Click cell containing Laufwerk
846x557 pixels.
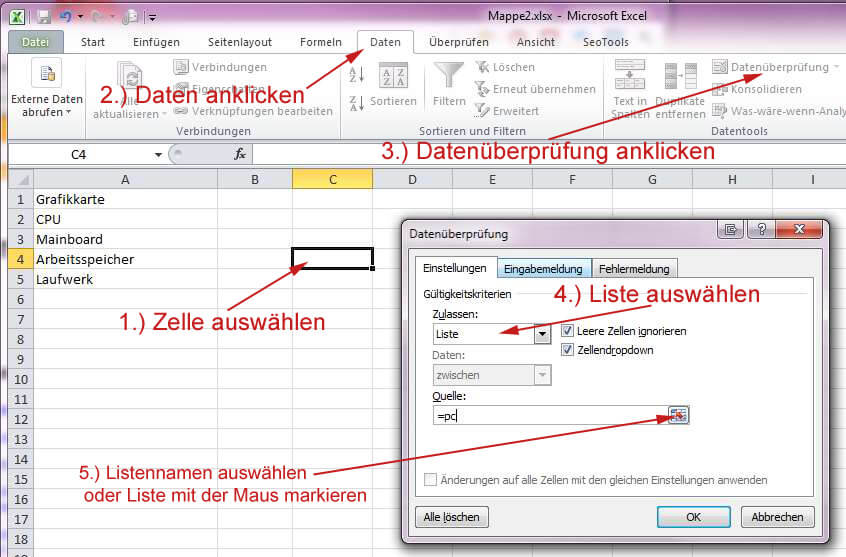click(125, 279)
